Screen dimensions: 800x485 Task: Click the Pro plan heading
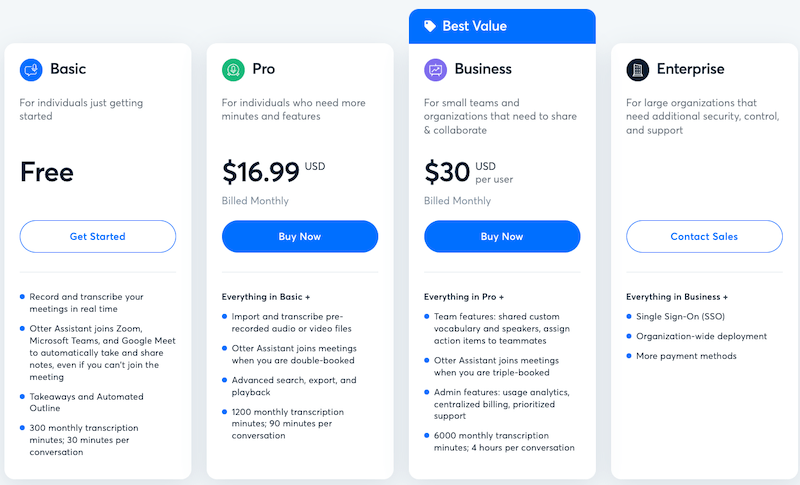click(x=264, y=70)
